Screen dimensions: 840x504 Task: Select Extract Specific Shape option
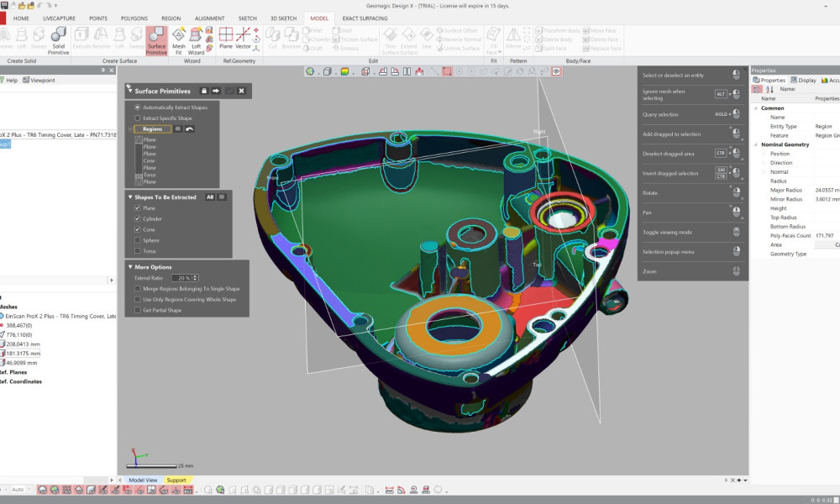coord(137,118)
